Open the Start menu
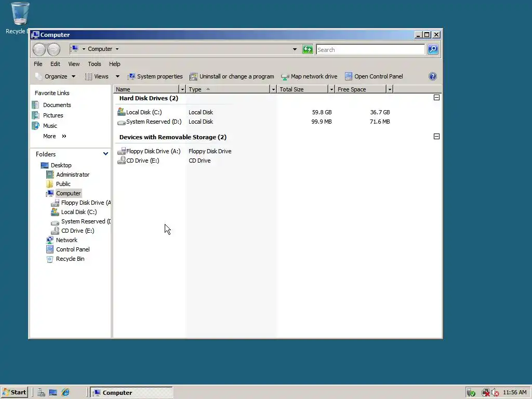 coord(14,393)
